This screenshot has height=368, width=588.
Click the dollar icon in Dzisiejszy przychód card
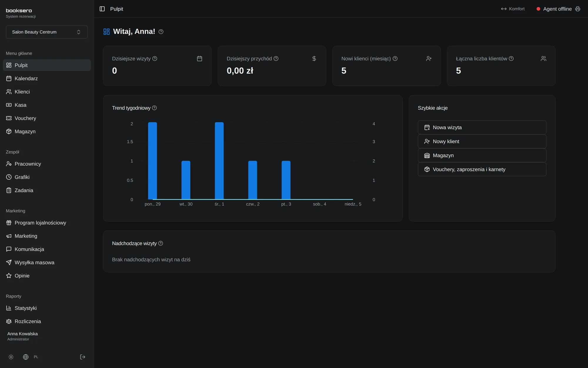tap(314, 59)
